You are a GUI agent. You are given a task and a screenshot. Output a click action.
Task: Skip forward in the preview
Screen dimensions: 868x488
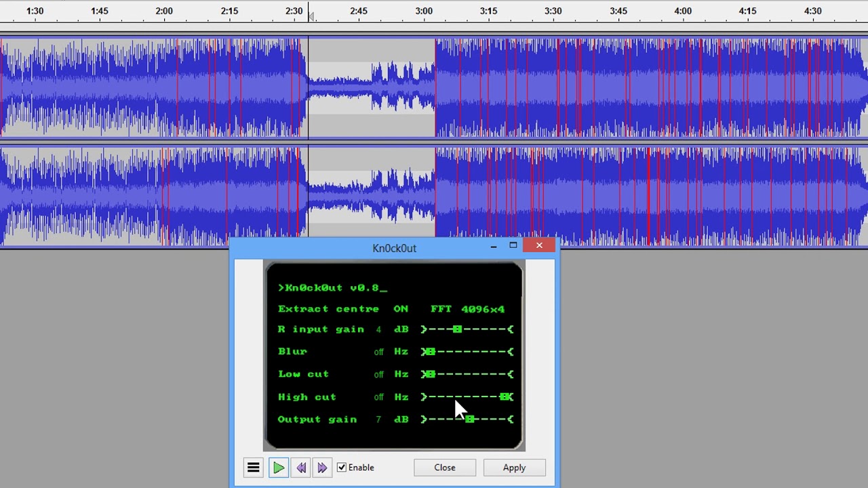(322, 468)
